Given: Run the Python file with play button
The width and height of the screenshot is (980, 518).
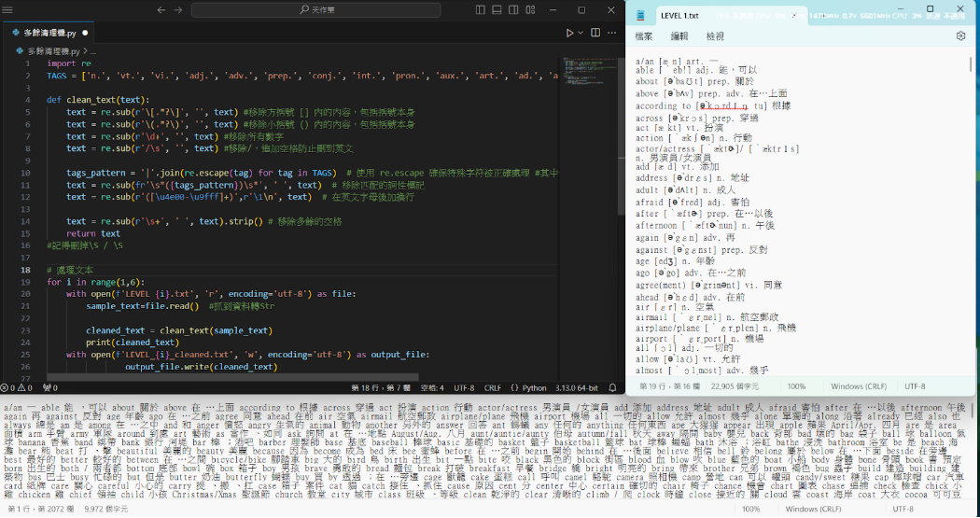Looking at the screenshot, I should 569,33.
